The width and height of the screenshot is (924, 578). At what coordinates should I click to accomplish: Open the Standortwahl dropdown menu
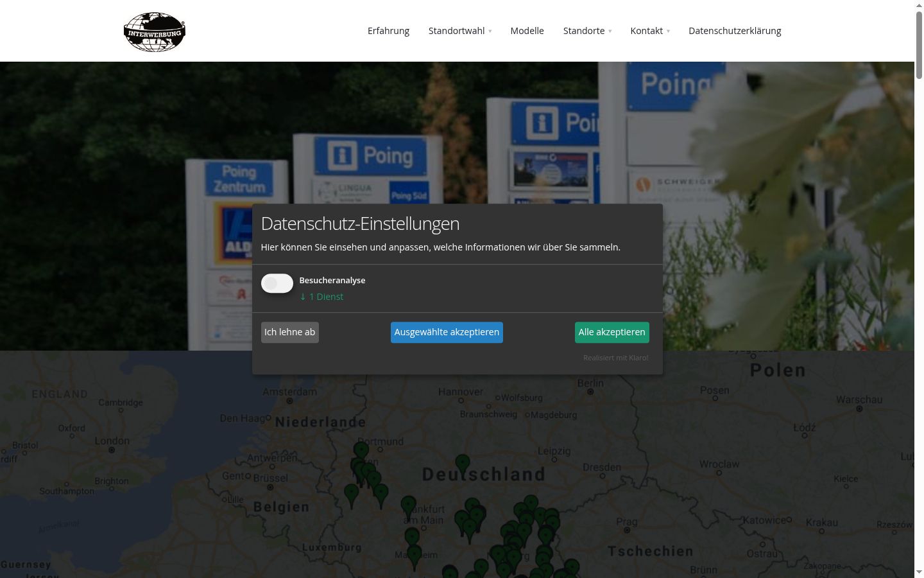[460, 31]
